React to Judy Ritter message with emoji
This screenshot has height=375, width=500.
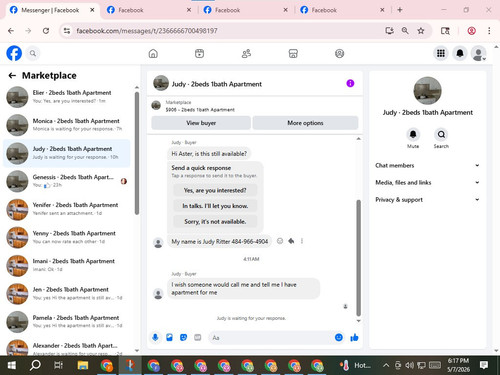[280, 241]
